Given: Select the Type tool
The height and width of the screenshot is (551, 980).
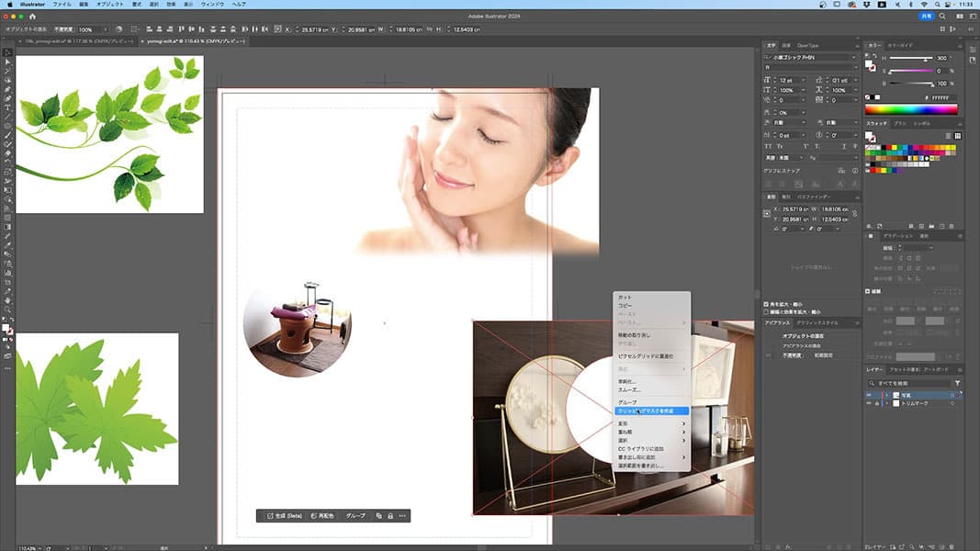Looking at the screenshot, I should point(7,107).
